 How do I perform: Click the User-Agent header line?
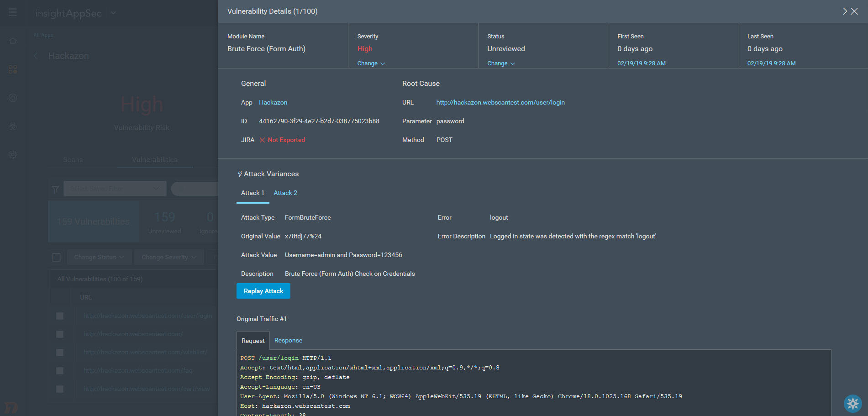461,396
